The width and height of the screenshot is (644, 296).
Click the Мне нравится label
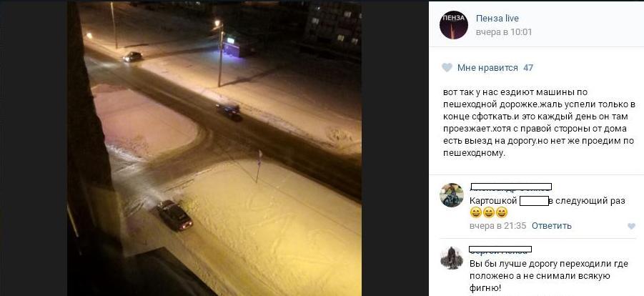click(x=487, y=68)
